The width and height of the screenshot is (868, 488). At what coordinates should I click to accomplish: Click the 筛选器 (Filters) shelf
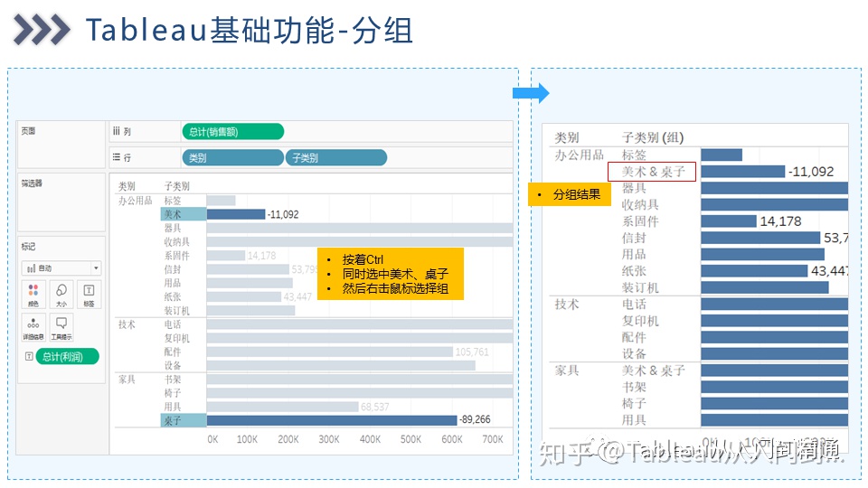[61, 202]
